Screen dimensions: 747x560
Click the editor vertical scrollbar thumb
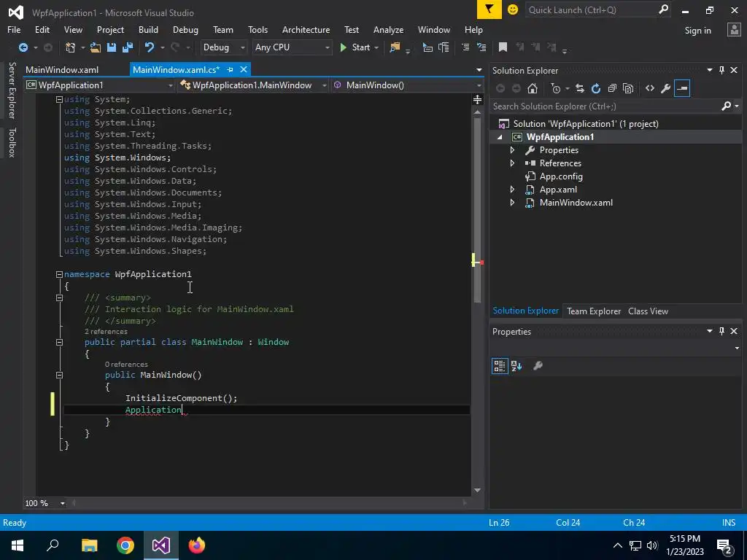477,211
